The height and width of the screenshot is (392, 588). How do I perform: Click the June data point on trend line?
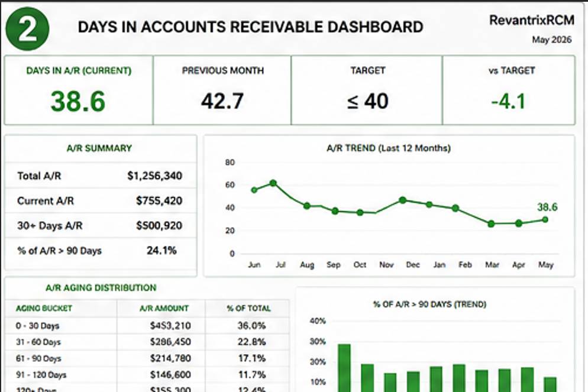pos(254,190)
